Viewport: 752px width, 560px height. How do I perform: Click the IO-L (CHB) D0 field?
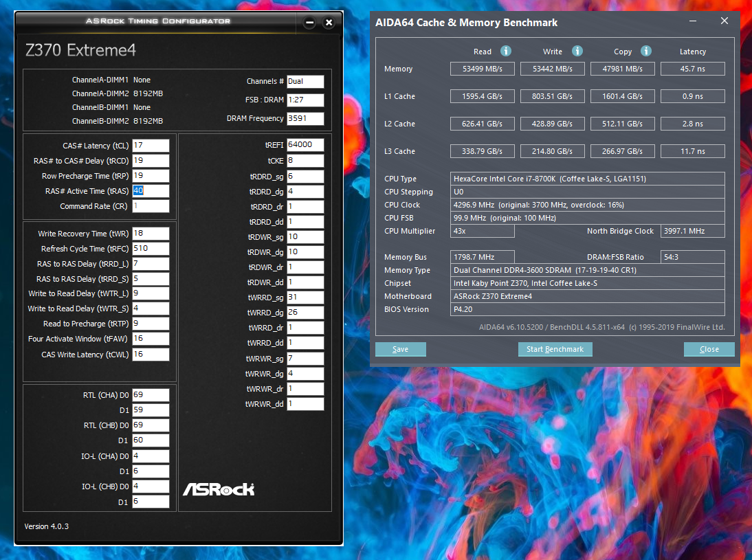[151, 486]
